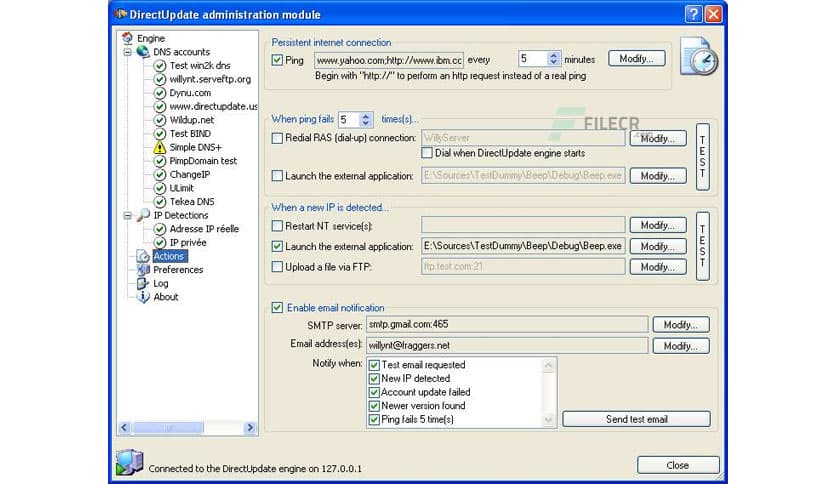Click status icon beside Test BIND

pyautogui.click(x=159, y=133)
